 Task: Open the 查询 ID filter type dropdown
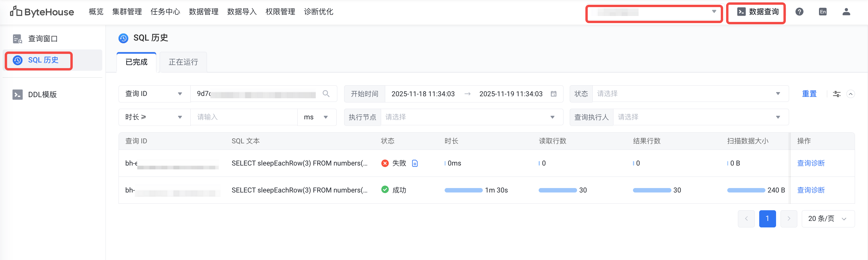click(x=154, y=94)
